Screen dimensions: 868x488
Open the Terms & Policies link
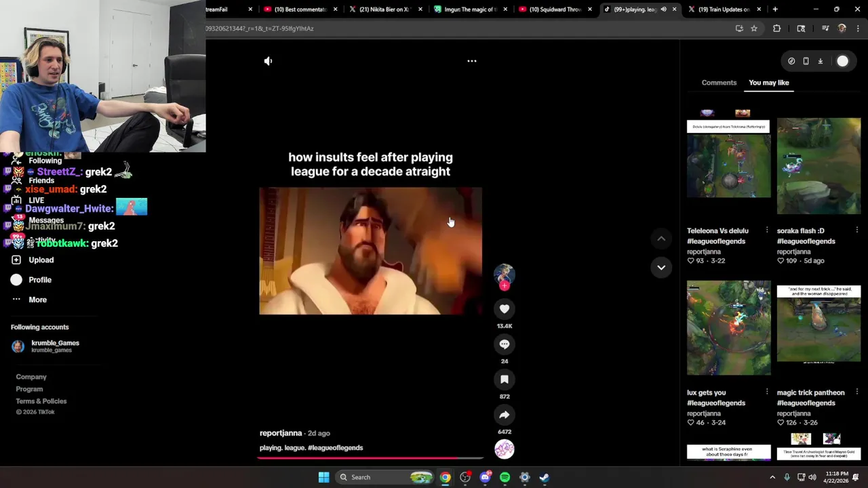(x=41, y=401)
